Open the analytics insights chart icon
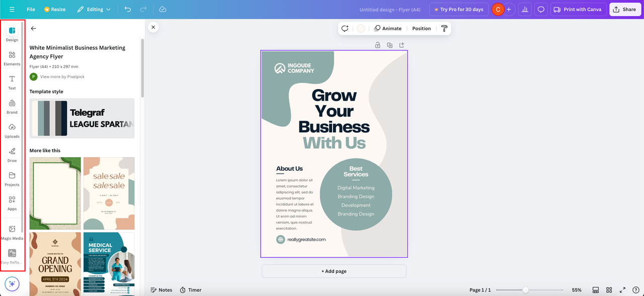Viewport: 644px width, 296px height. 525,10
